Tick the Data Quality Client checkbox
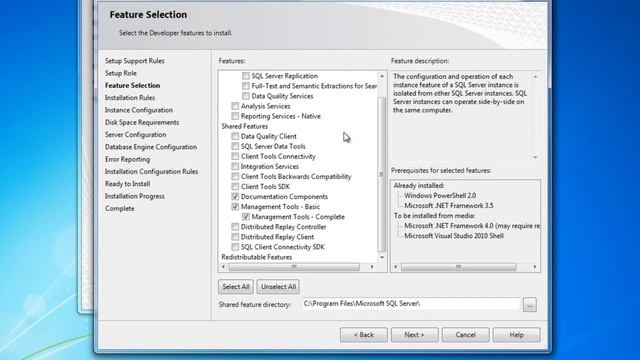 (x=235, y=136)
